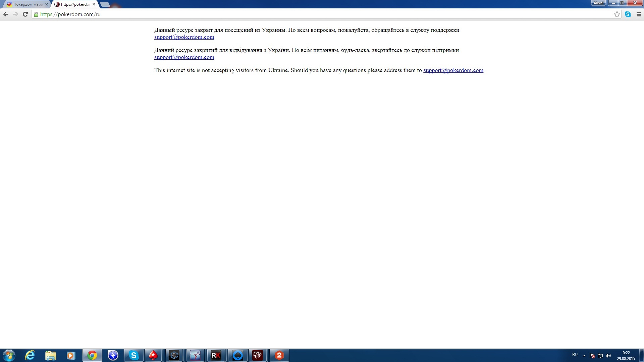
Task: Minimize the Chrome window
Action: [613, 3]
